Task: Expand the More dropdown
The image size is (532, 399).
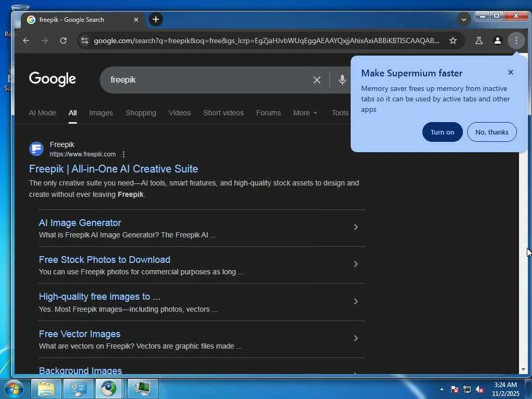Action: coord(305,113)
